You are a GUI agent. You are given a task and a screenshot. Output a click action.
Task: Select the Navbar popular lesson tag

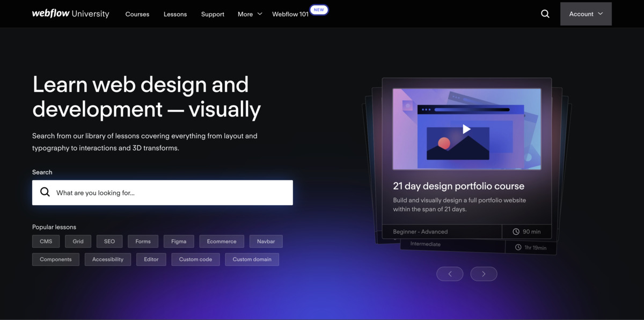[266, 242]
